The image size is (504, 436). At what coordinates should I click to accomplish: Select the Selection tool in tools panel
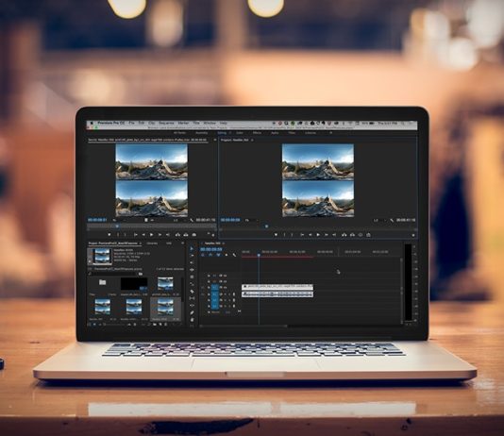tap(192, 248)
